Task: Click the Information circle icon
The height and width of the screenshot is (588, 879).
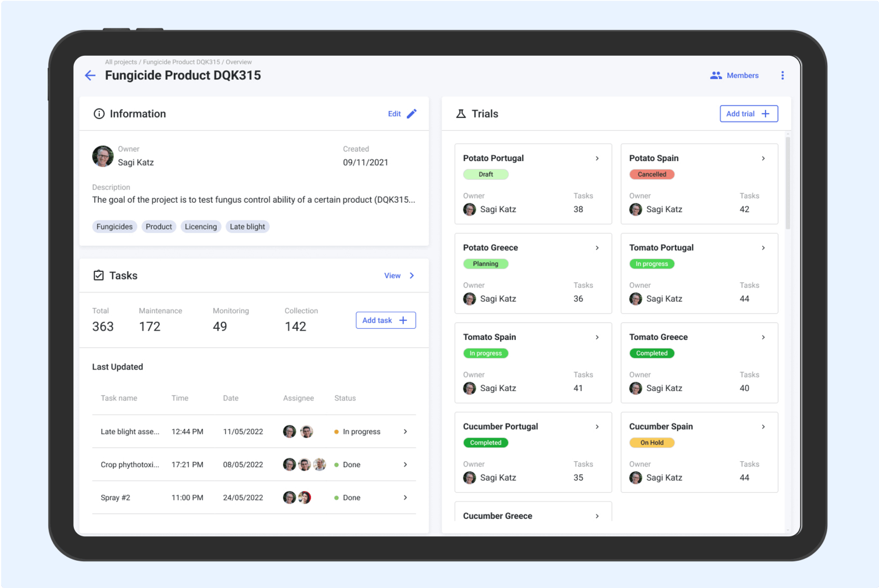Action: (x=99, y=114)
